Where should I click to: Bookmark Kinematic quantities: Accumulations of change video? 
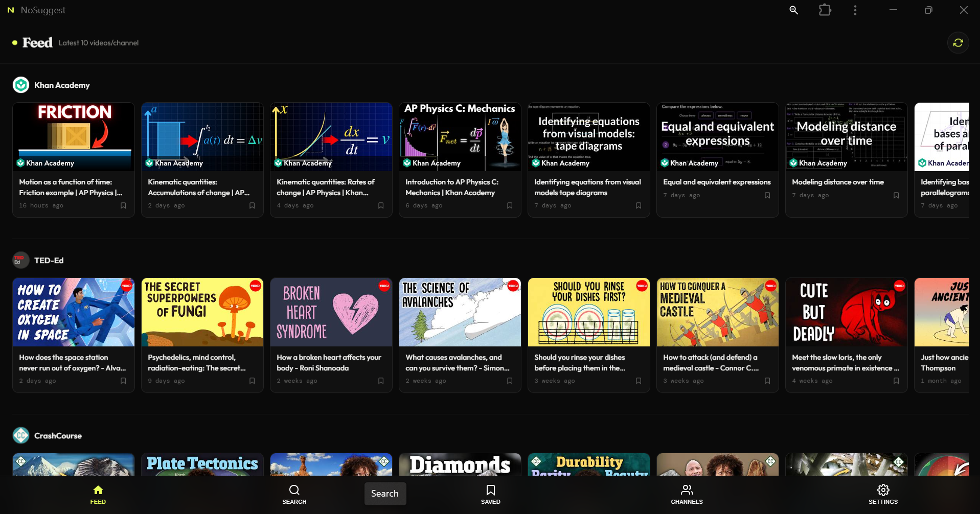pyautogui.click(x=252, y=205)
